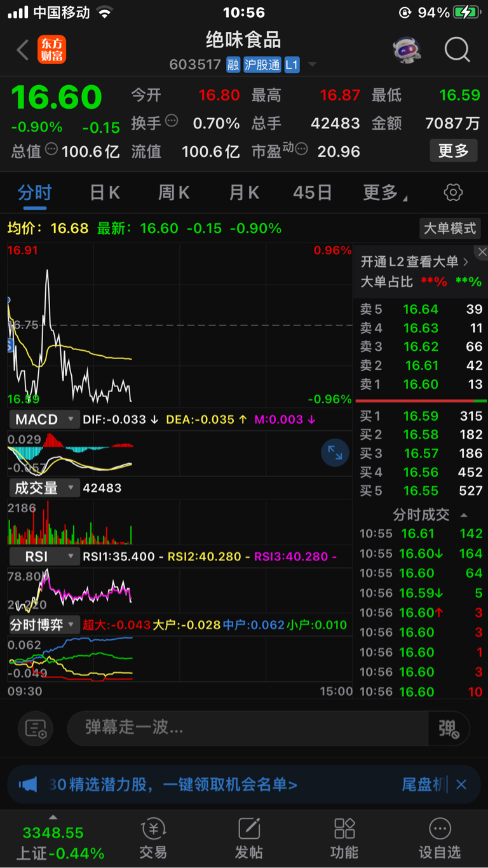Tap the 融 margin badge

coord(233,65)
